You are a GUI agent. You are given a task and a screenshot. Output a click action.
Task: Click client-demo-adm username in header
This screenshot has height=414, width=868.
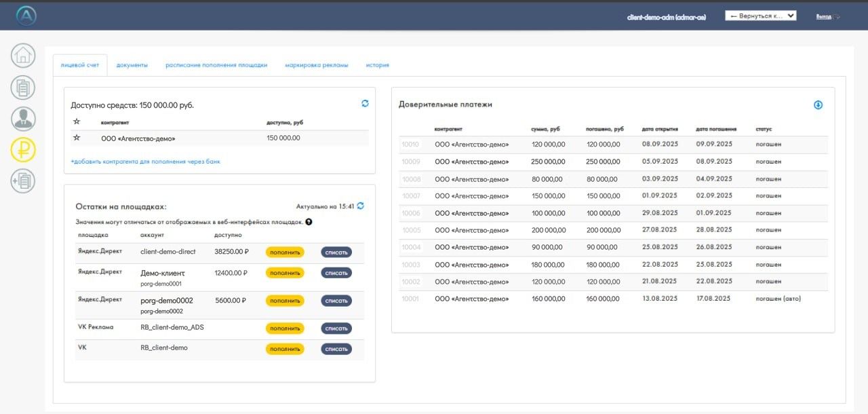click(x=667, y=17)
